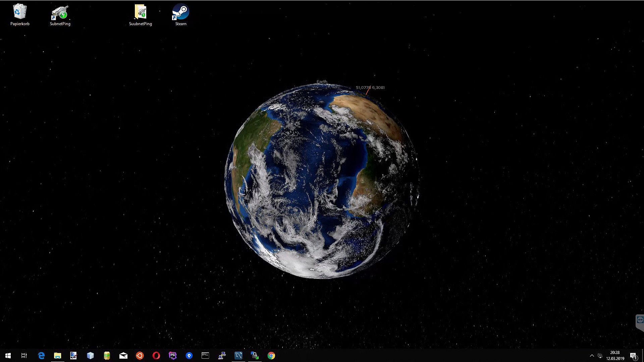The height and width of the screenshot is (362, 644).
Task: Open the command prompt taskbar icon
Action: pyautogui.click(x=205, y=356)
